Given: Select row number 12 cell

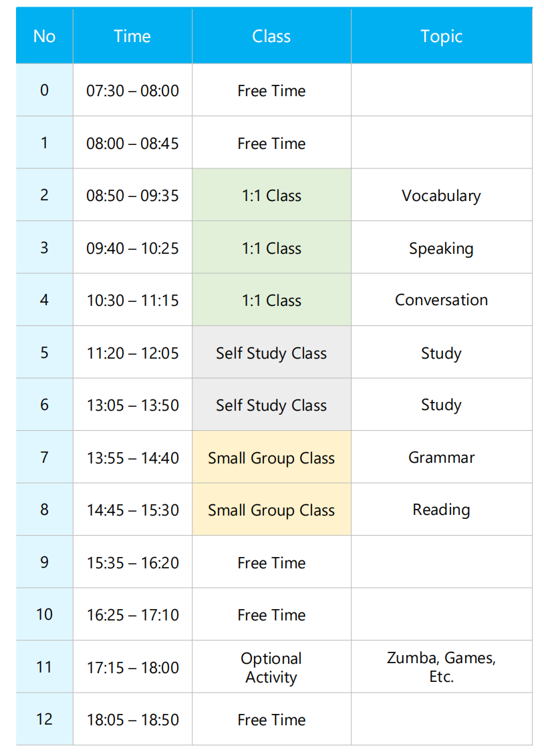Looking at the screenshot, I should tap(44, 719).
